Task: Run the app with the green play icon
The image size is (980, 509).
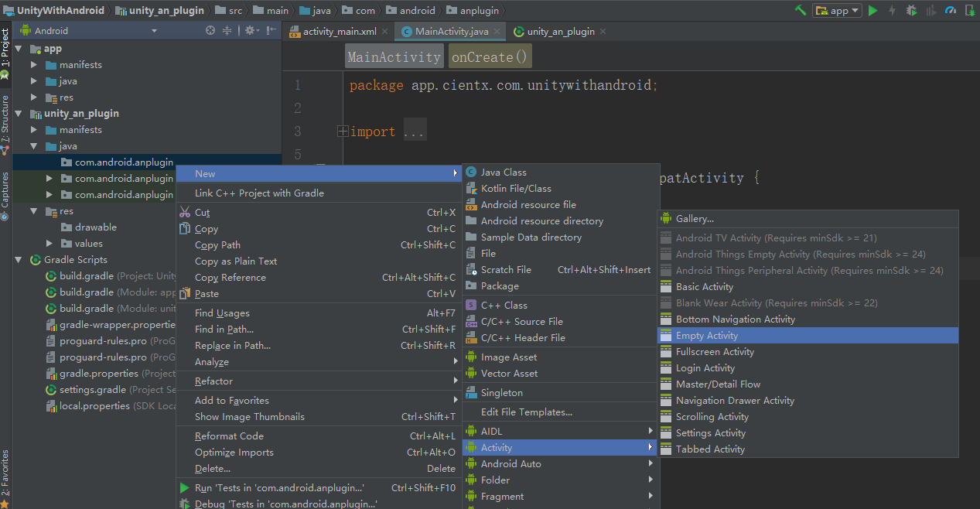Action: pos(873,11)
